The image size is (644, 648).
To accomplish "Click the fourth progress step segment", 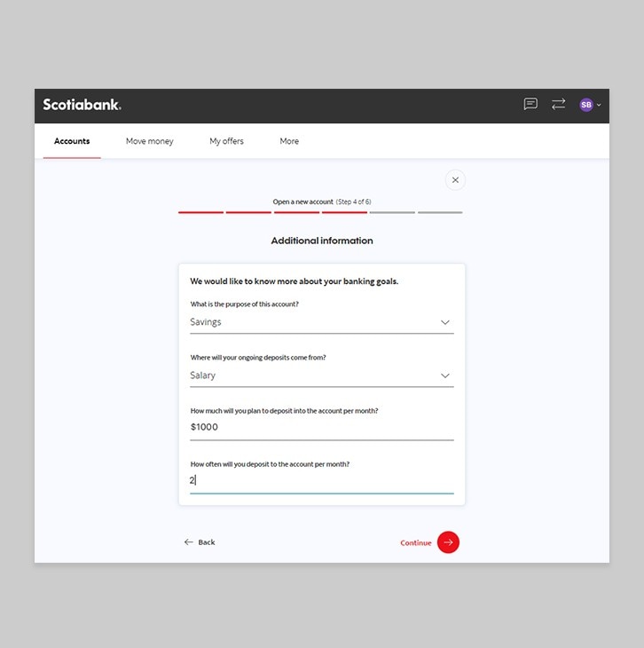I will click(x=344, y=212).
